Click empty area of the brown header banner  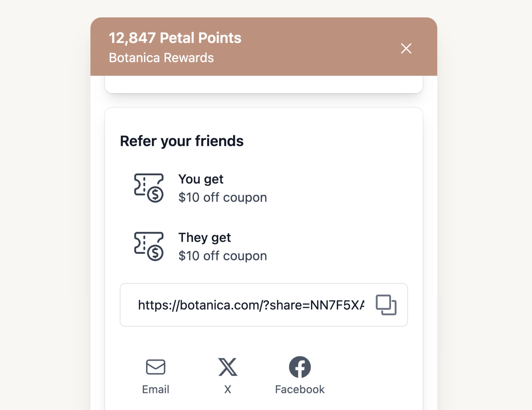[x=316, y=47]
